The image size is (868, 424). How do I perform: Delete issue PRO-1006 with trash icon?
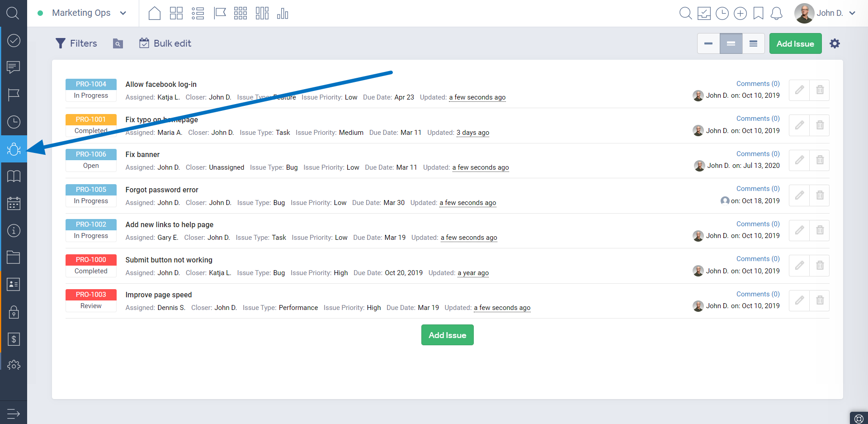(820, 160)
